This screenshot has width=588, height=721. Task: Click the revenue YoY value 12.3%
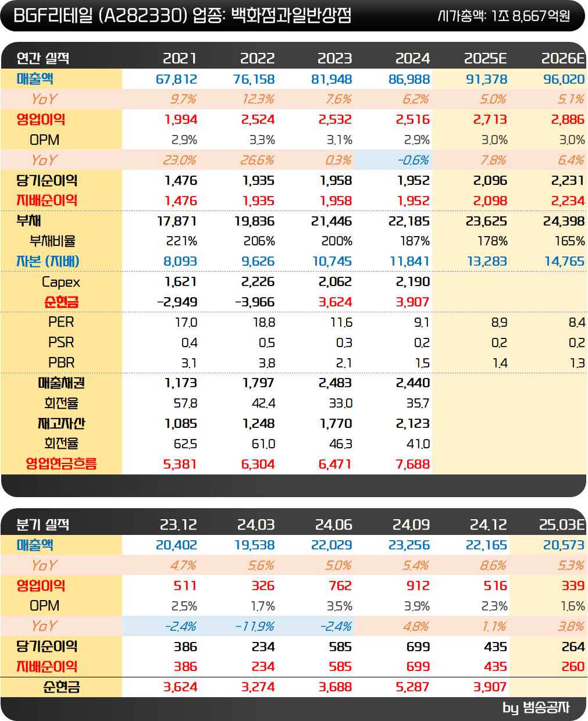(x=258, y=99)
